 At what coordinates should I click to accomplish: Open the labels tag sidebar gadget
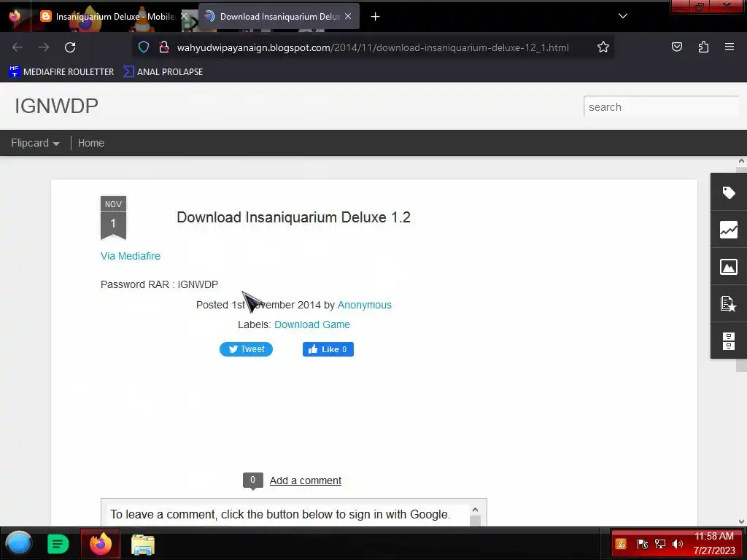[x=729, y=192]
